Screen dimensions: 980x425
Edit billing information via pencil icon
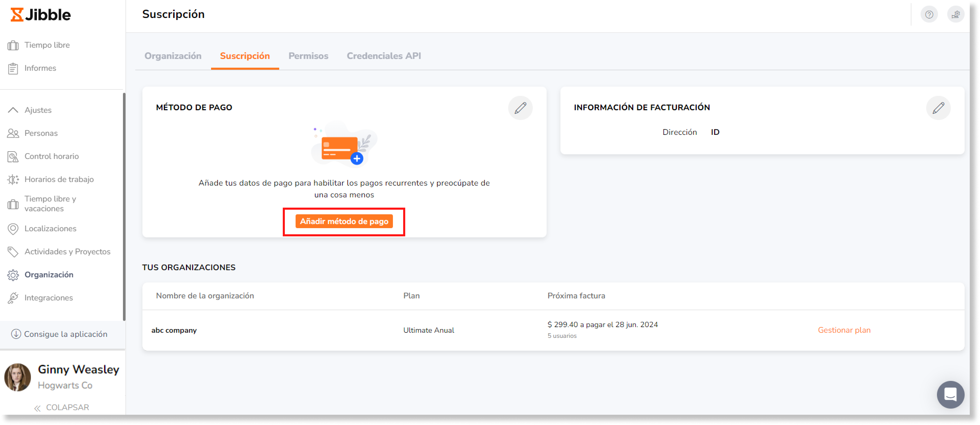(x=939, y=108)
